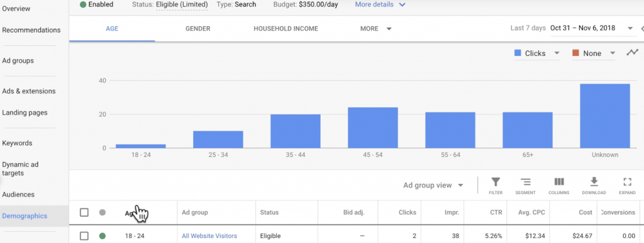Expand the table to full screen
The width and height of the screenshot is (644, 243).
click(627, 186)
